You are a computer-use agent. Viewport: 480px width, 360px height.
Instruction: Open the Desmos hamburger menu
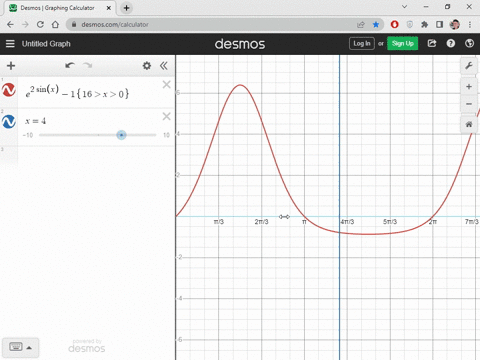[10, 44]
